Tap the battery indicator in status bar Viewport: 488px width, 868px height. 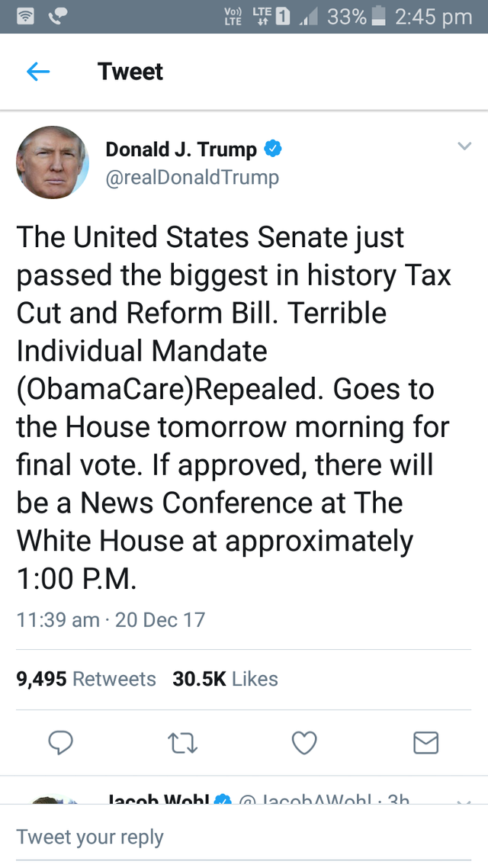[379, 17]
